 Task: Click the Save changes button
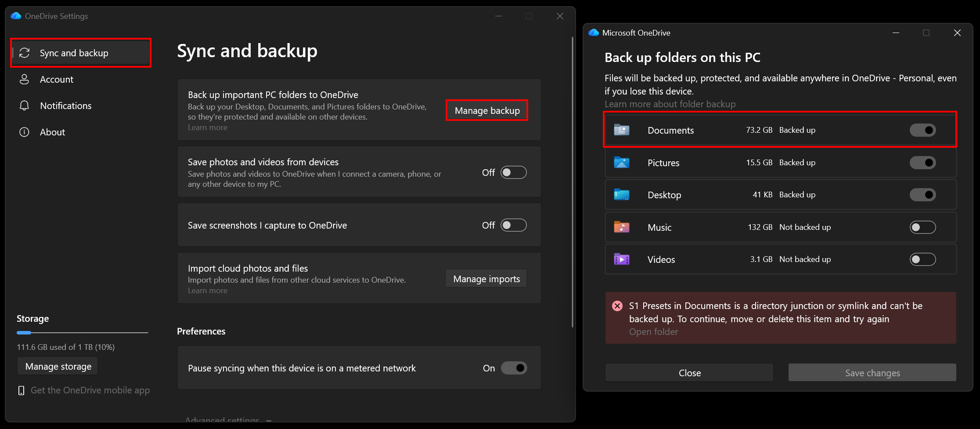872,373
